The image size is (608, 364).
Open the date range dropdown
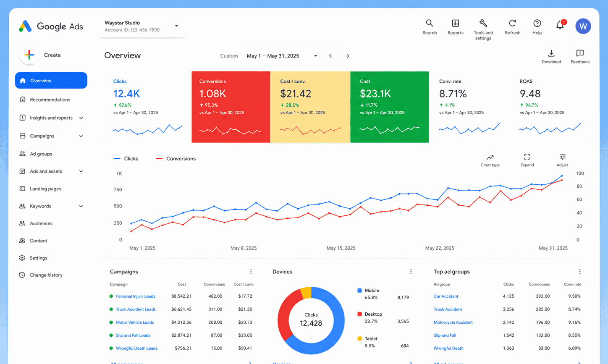(282, 56)
